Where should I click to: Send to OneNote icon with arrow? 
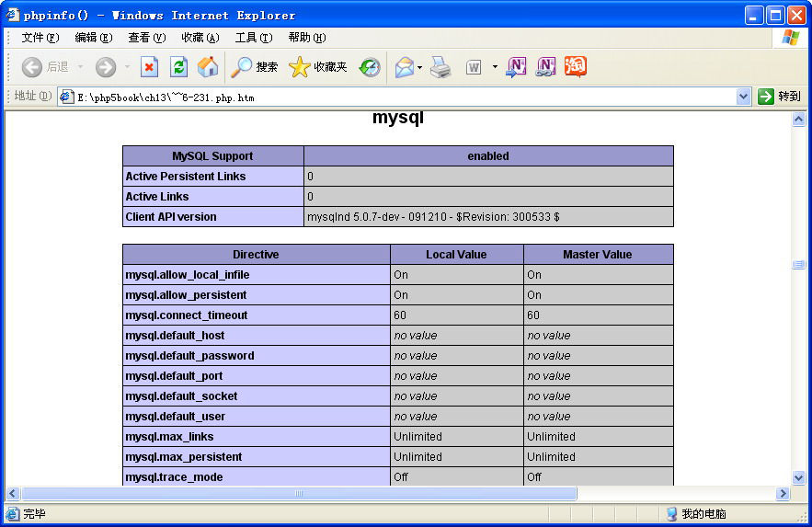pyautogui.click(x=516, y=67)
